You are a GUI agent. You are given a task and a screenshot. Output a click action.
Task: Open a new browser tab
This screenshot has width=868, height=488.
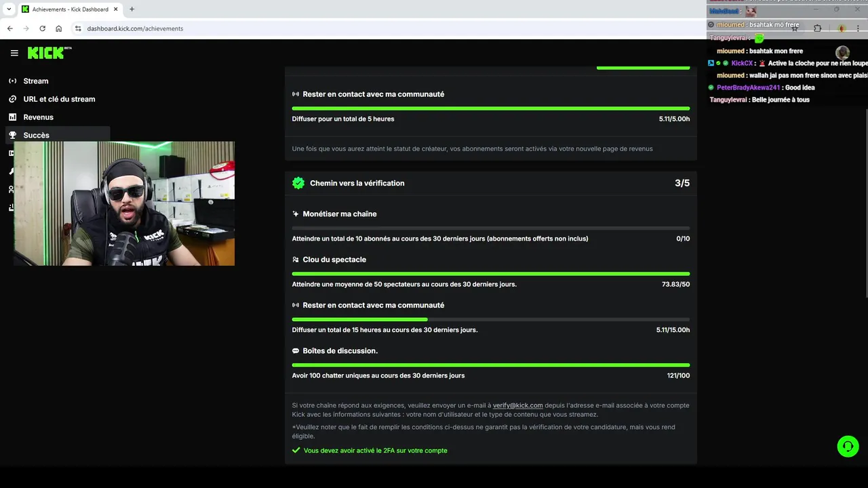tap(132, 9)
